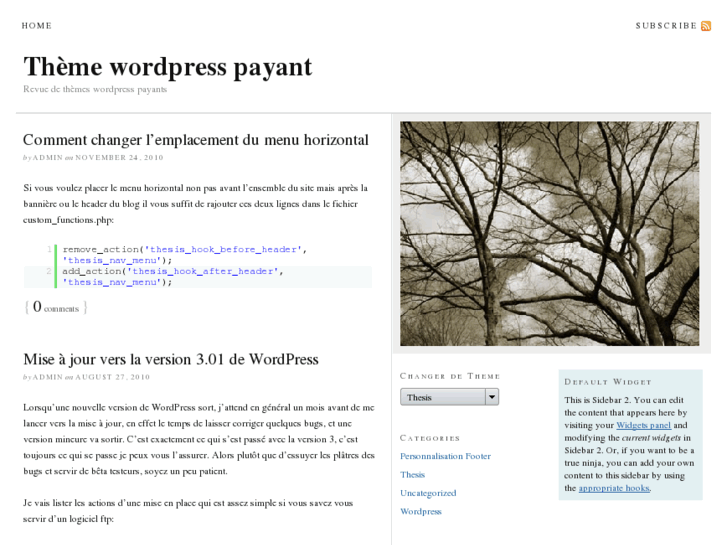Open the Personnalisation Footer category
727x545 pixels.
[445, 456]
